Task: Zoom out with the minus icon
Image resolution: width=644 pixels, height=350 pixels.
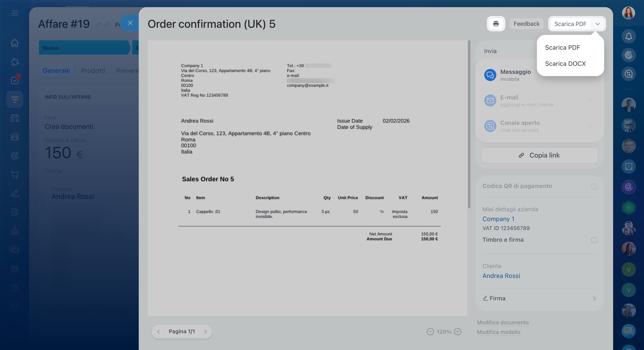Action: click(x=430, y=331)
